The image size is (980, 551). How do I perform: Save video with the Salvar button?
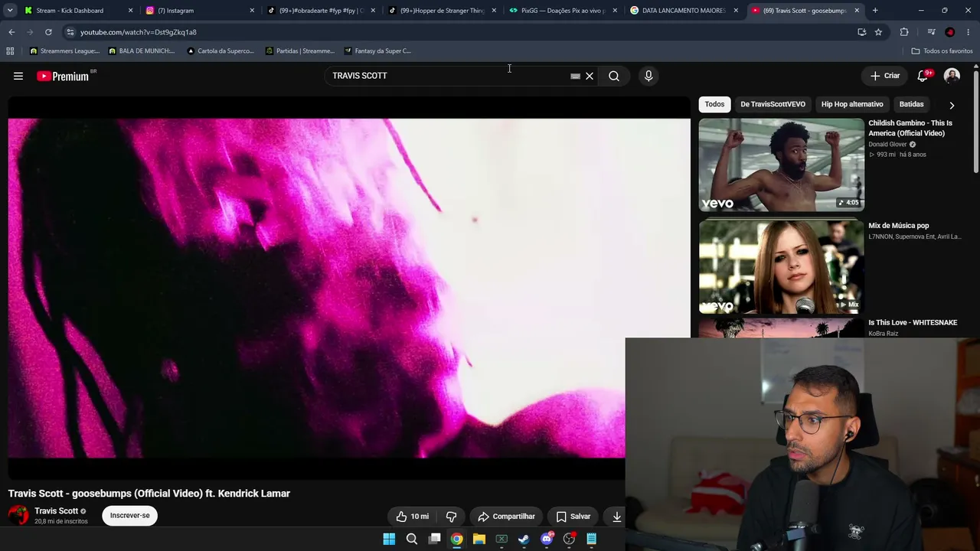pyautogui.click(x=573, y=517)
